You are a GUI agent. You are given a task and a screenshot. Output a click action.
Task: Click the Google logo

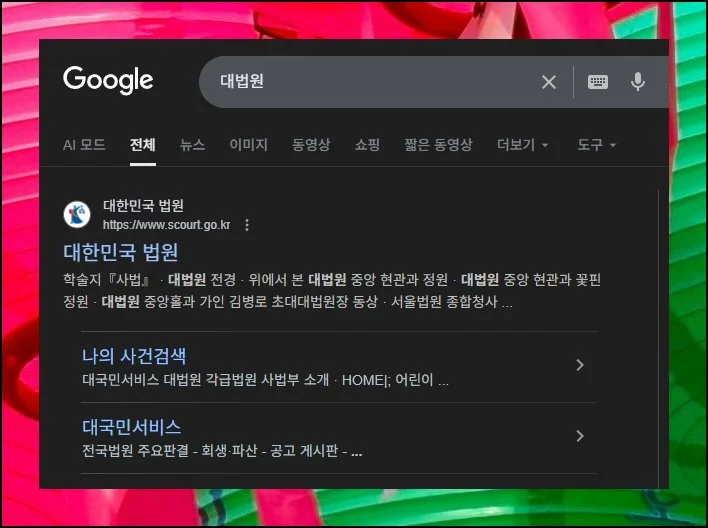108,80
